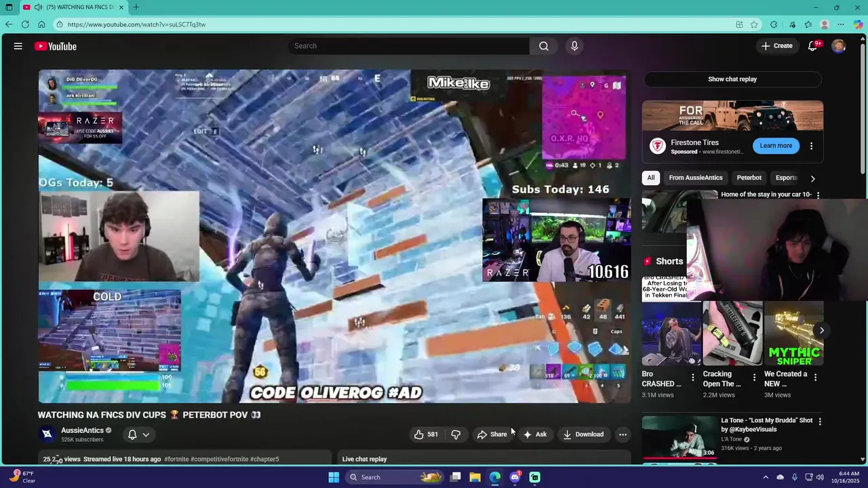Open AussieAntics channel avatar

(x=47, y=434)
